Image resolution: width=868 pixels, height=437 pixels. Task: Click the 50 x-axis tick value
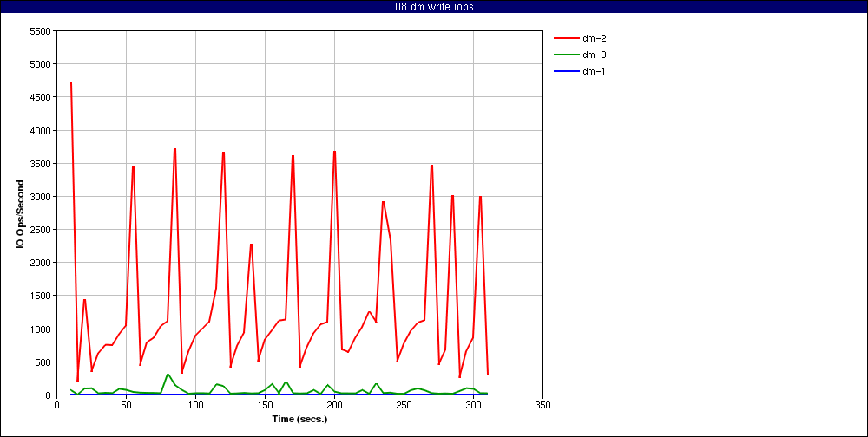coord(126,404)
